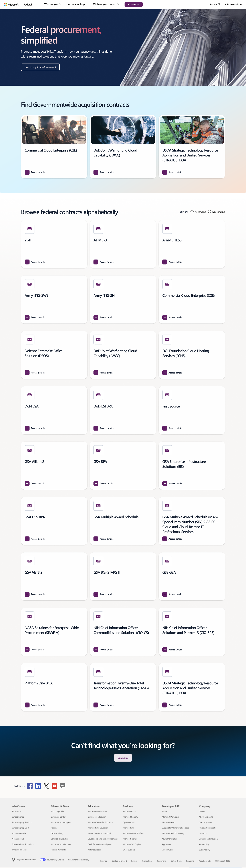Image resolution: width=246 pixels, height=868 pixels.
Task: Open the Federal site home link
Action: pyautogui.click(x=28, y=4)
